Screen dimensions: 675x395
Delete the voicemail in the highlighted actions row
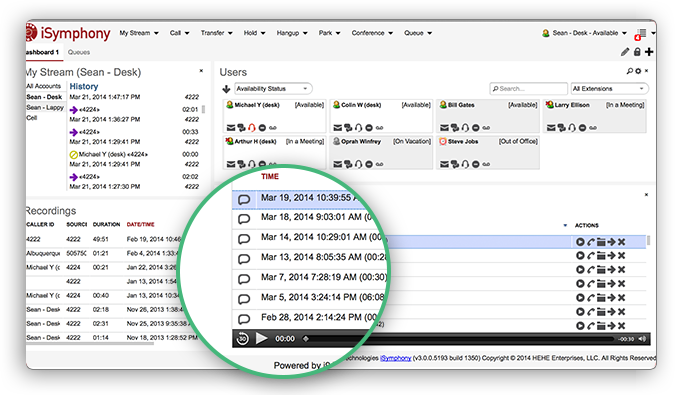tap(622, 242)
